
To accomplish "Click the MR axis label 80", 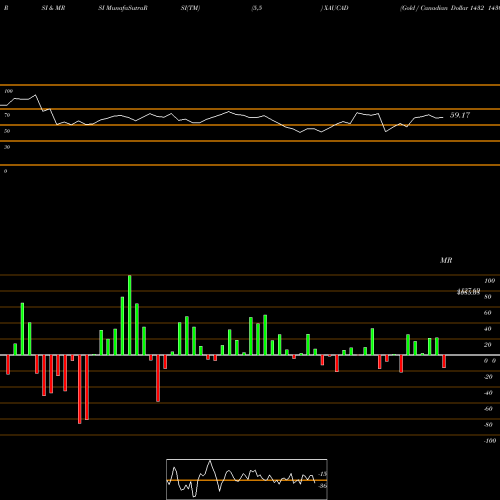I will tap(488, 297).
